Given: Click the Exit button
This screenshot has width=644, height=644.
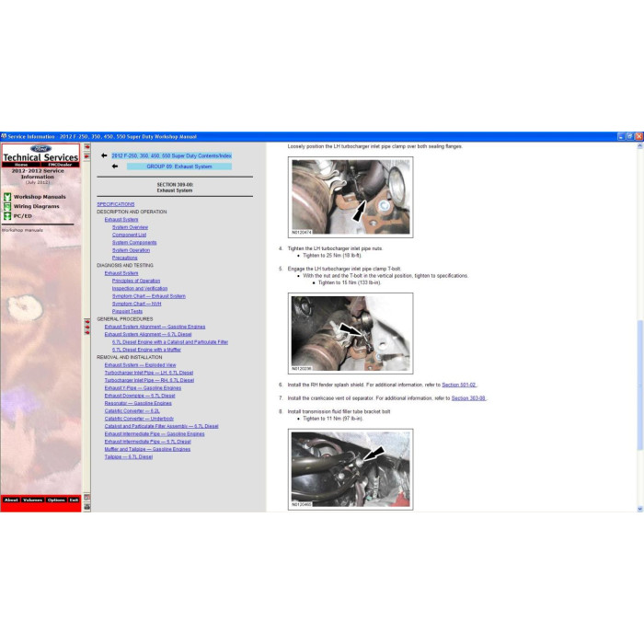Looking at the screenshot, I should (x=74, y=500).
